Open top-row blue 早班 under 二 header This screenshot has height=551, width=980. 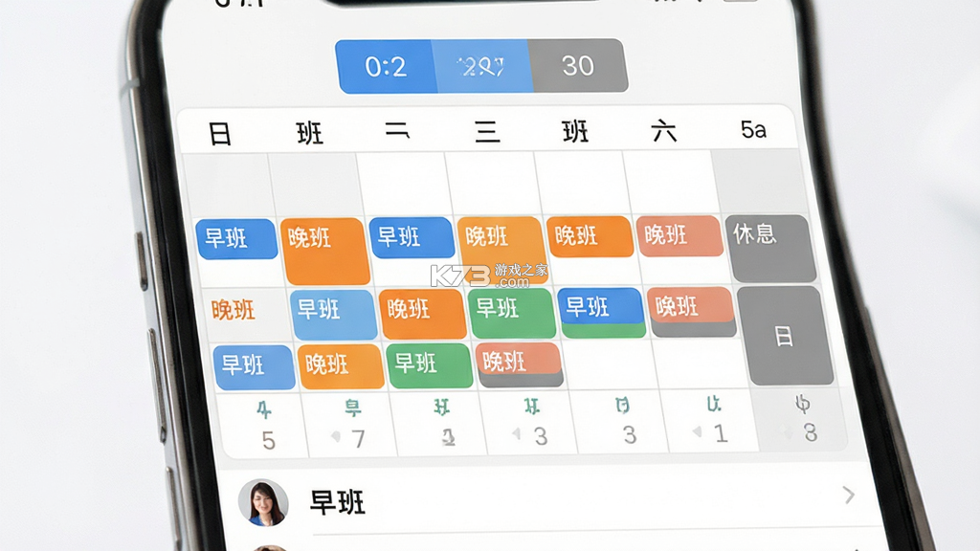[412, 237]
